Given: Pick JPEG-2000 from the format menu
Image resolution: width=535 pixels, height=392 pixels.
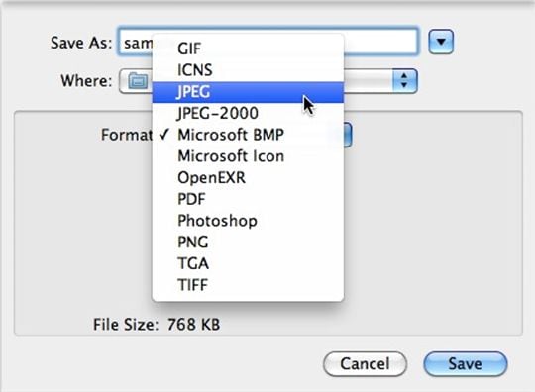Looking at the screenshot, I should tap(248, 113).
